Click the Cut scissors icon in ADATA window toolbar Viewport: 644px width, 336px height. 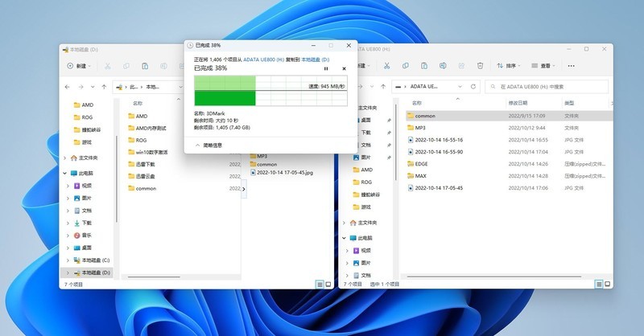tap(387, 66)
